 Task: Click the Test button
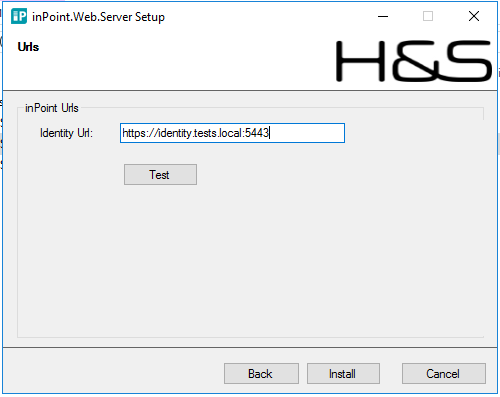point(160,174)
